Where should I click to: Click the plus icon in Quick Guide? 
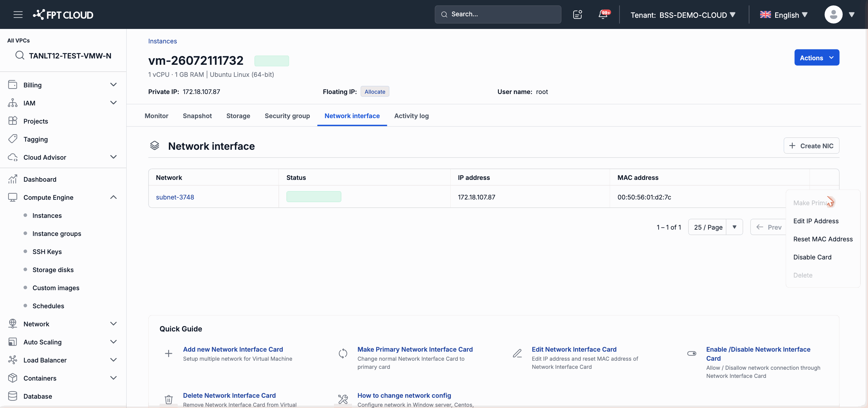point(168,353)
